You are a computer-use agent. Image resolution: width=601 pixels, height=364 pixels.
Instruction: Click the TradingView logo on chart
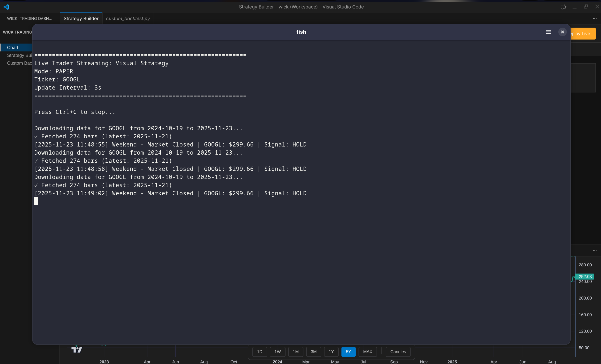[x=77, y=350]
